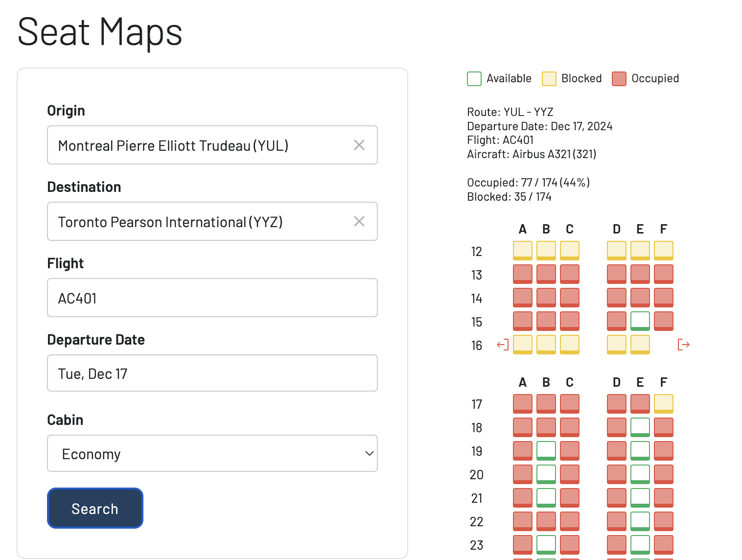Select available seat 23E
The height and width of the screenshot is (560, 742).
point(640,544)
